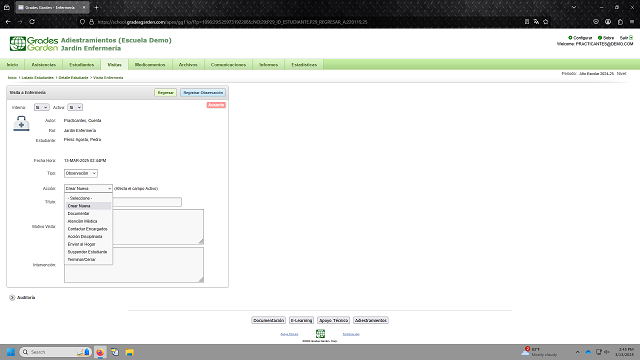Viewport: 640px width, 360px height.
Task: Expand the Auditoría section
Action: coord(12,298)
